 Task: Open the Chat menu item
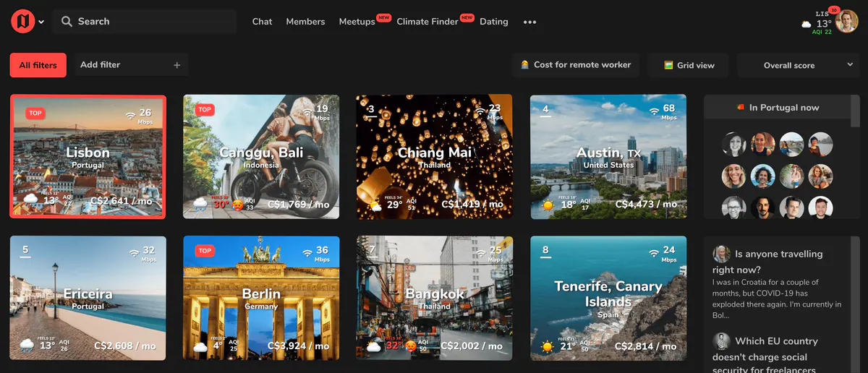[262, 22]
